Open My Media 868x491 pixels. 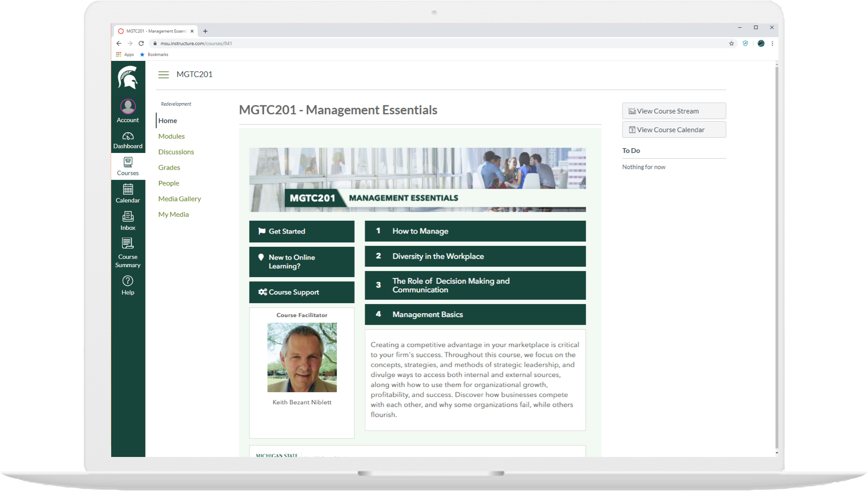pos(174,214)
